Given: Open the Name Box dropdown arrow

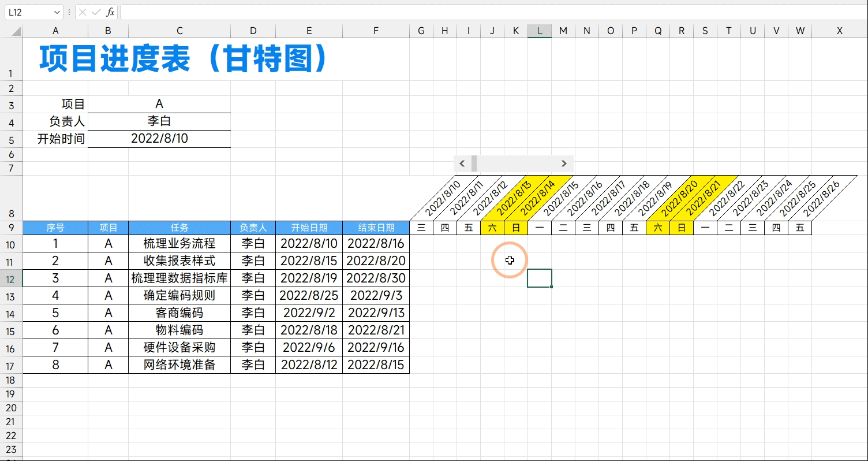Looking at the screenshot, I should pyautogui.click(x=57, y=12).
